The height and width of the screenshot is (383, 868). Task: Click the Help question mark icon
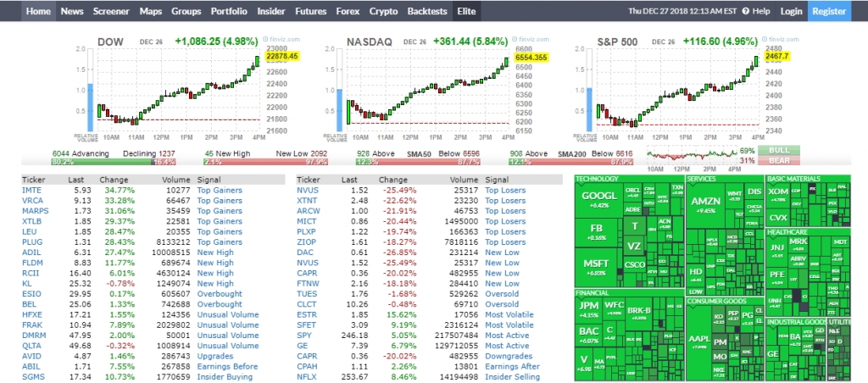coord(745,12)
